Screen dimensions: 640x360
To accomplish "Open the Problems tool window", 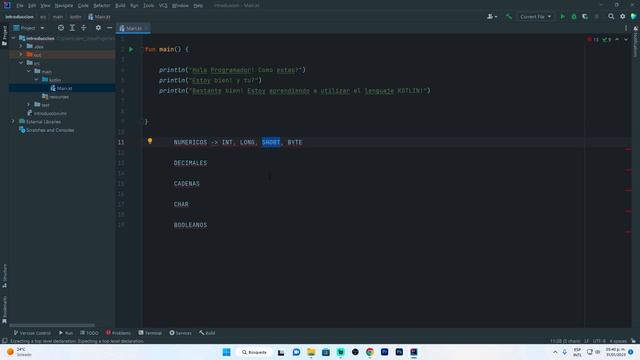I will pyautogui.click(x=118, y=333).
